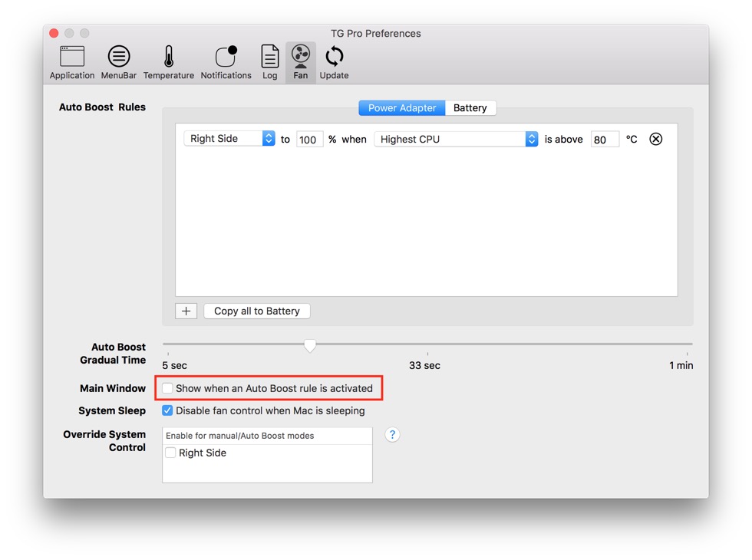Click Copy all to Battery
The height and width of the screenshot is (560, 752).
click(257, 311)
